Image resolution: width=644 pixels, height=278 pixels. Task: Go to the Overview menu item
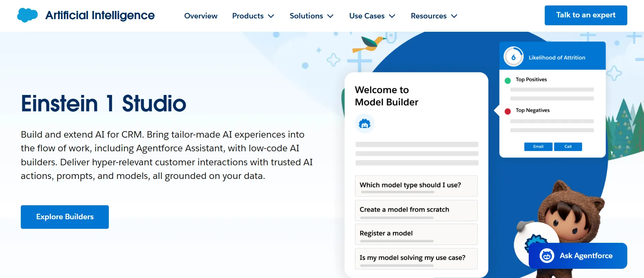[x=201, y=16]
